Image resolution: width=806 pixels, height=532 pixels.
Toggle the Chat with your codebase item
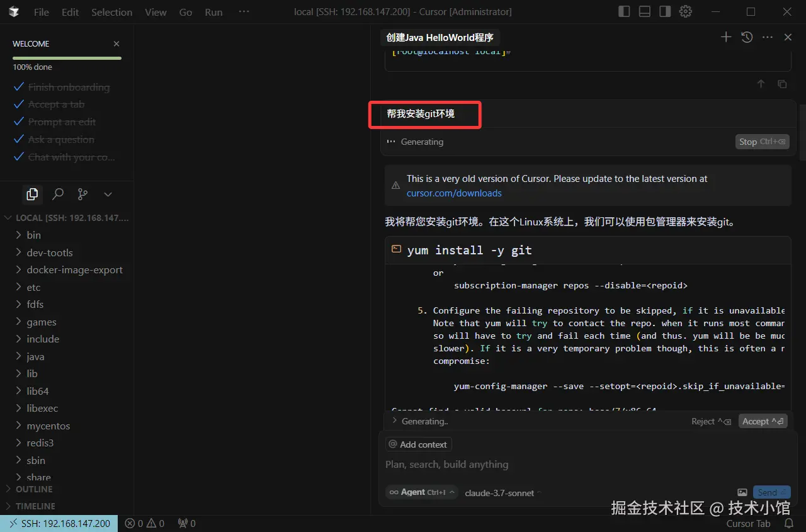point(64,157)
